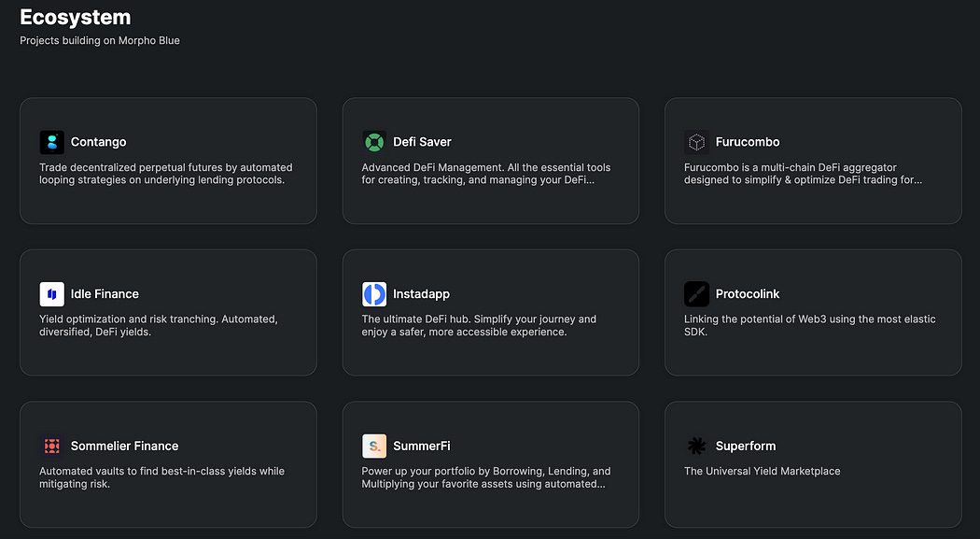Select 'The ultimate DeFi hub' description
This screenshot has height=539, width=980.
click(x=479, y=325)
